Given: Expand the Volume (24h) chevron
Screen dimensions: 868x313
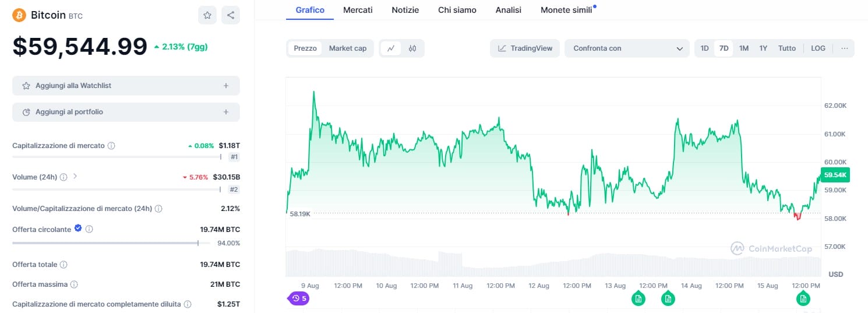Looking at the screenshot, I should point(75,177).
